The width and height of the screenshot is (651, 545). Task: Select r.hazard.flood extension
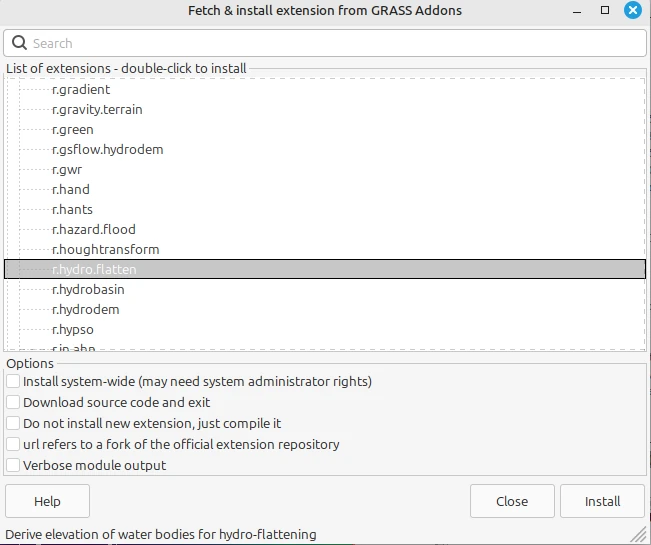pos(94,229)
